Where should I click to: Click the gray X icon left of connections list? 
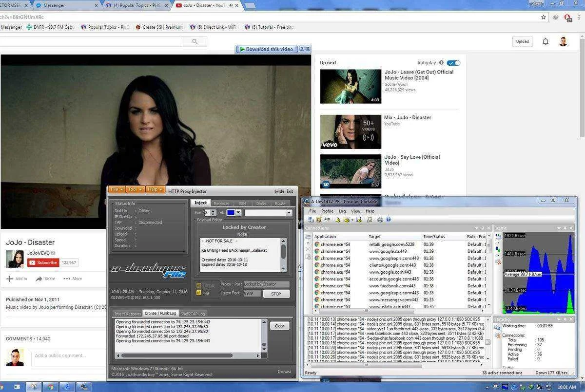pyautogui.click(x=308, y=249)
